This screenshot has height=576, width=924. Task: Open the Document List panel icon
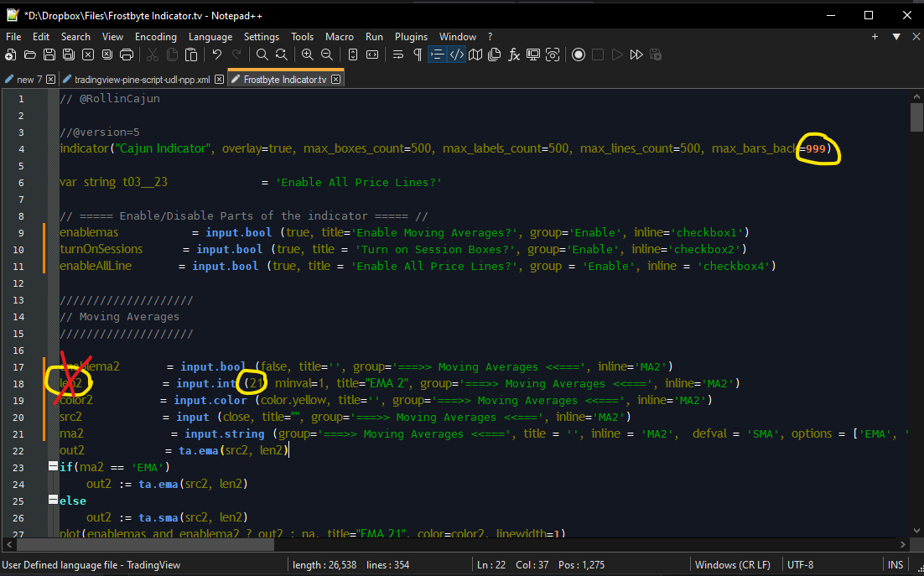(495, 54)
